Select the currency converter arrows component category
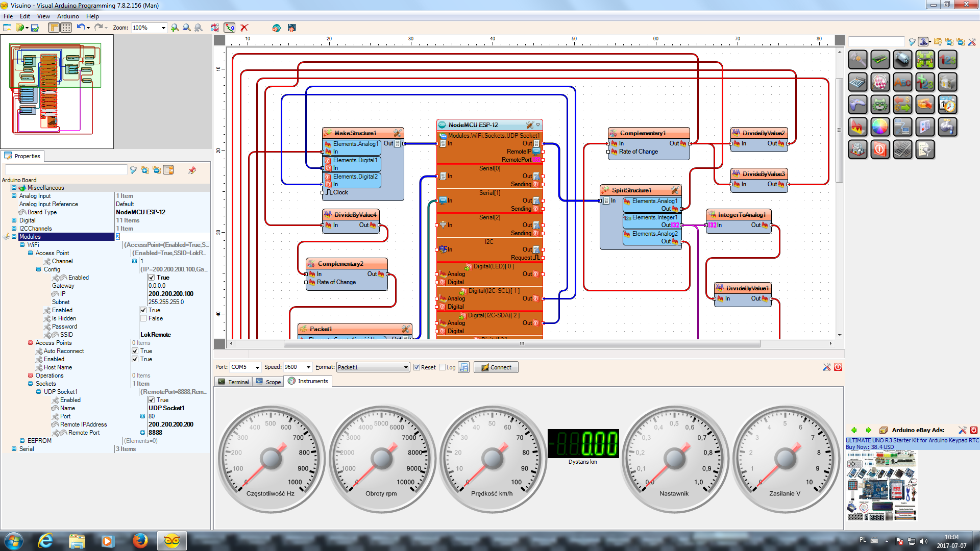The height and width of the screenshot is (551, 980). coord(902,105)
